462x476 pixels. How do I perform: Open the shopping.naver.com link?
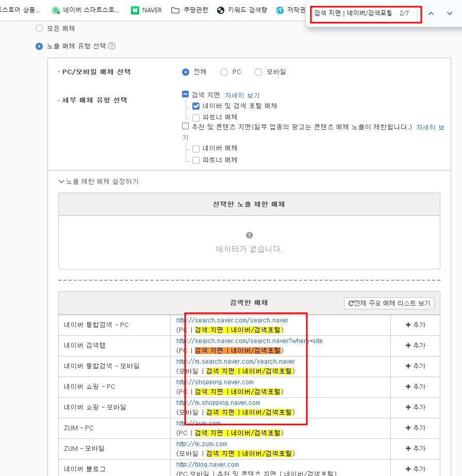(215, 382)
